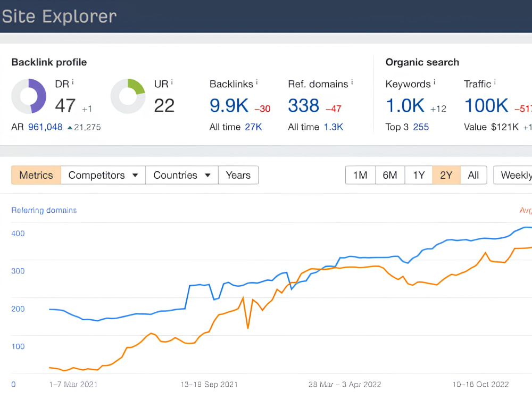The image size is (532, 399).
Task: Select the Metrics tab
Action: coord(36,175)
